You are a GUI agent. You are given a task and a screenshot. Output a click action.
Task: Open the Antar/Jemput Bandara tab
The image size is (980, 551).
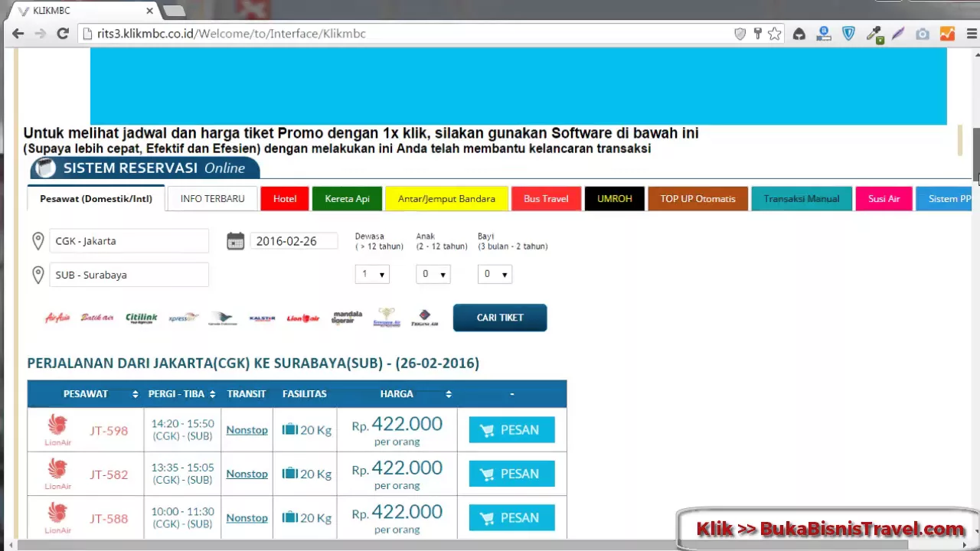(x=446, y=198)
